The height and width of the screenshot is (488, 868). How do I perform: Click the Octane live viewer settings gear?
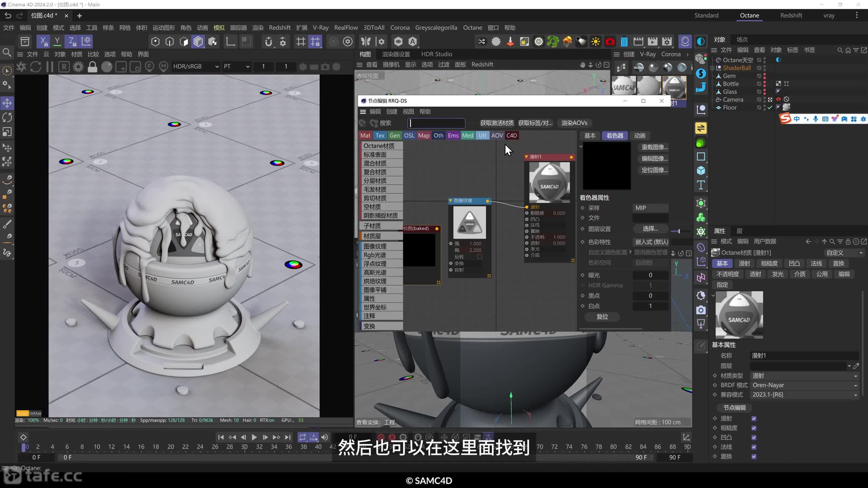78,67
